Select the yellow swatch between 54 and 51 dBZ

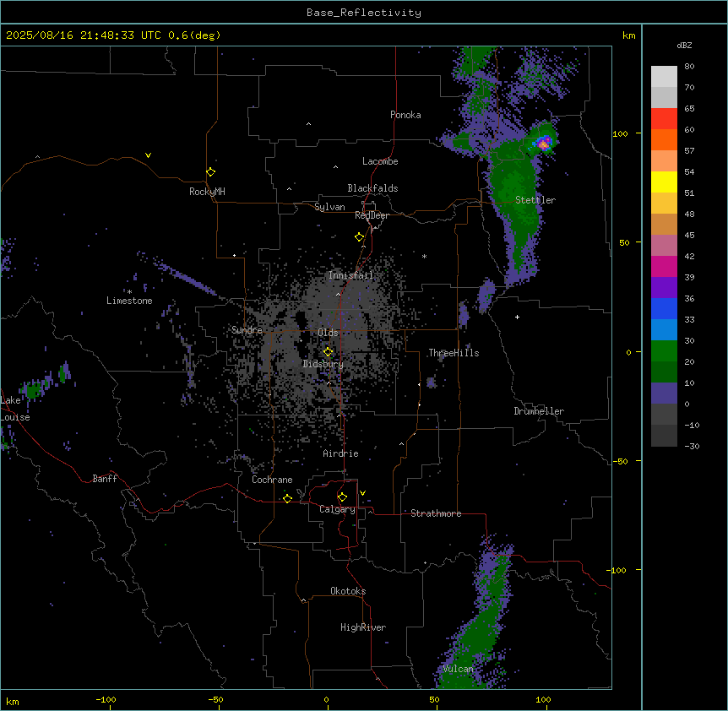click(664, 182)
